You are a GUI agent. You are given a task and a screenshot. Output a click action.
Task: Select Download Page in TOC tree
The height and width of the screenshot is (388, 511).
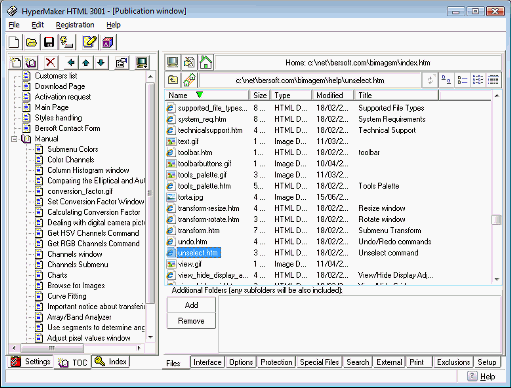point(60,86)
